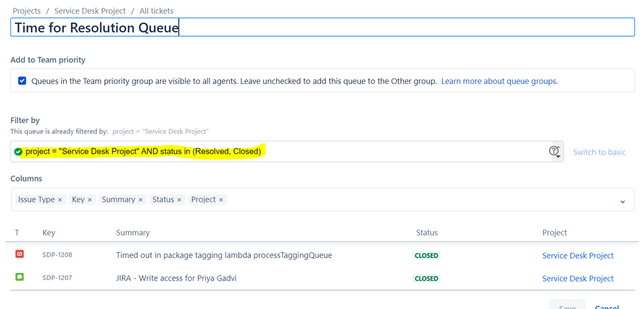Click the summary 'Timed out in package tagging lambda processTaggingQueue'
644x309 pixels.
point(224,255)
